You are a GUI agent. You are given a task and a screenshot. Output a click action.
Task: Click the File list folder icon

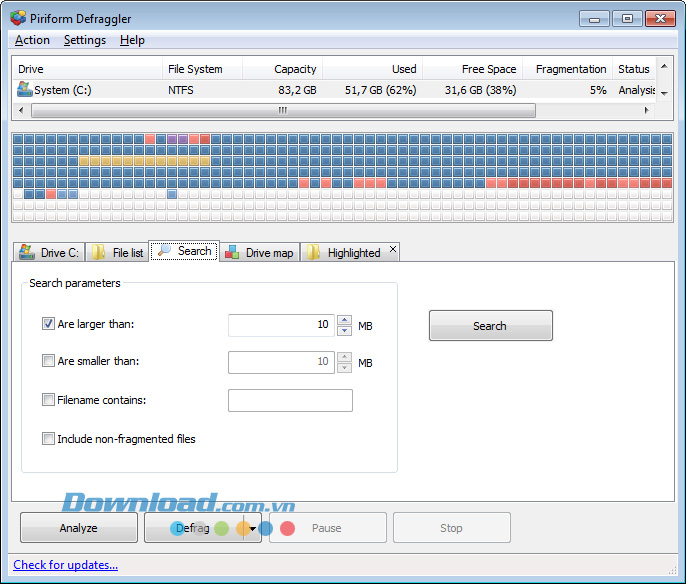click(98, 252)
